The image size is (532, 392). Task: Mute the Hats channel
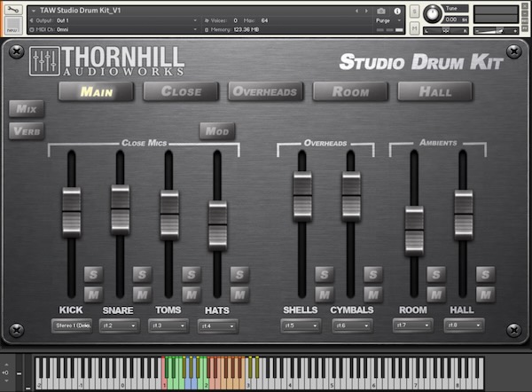coord(239,294)
